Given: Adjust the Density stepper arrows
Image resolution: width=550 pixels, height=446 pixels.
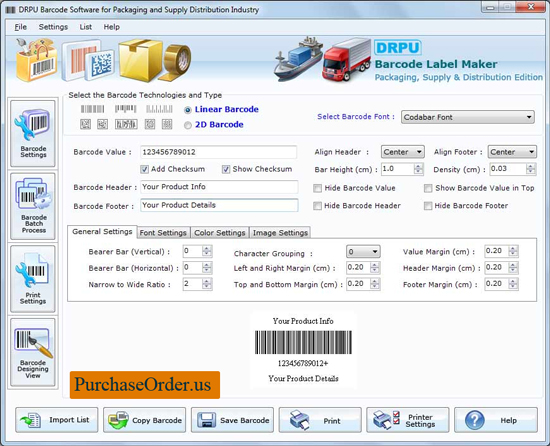Looking at the screenshot, I should point(531,169).
